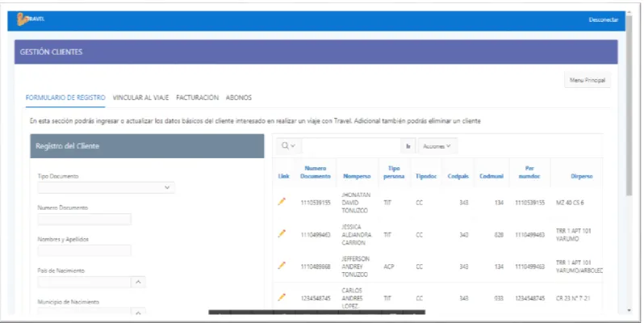
Task: Open the search magnifier column selector
Action: [x=288, y=146]
